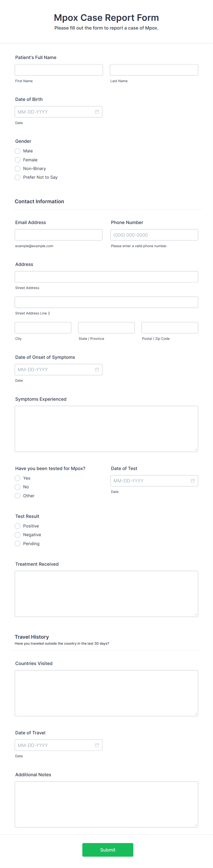Viewport: 213px width, 868px height.
Task: Select the Female gender option
Action: pos(17,160)
